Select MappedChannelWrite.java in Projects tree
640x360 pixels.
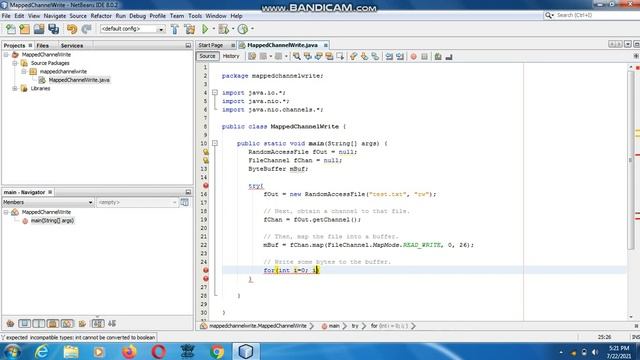(x=79, y=80)
